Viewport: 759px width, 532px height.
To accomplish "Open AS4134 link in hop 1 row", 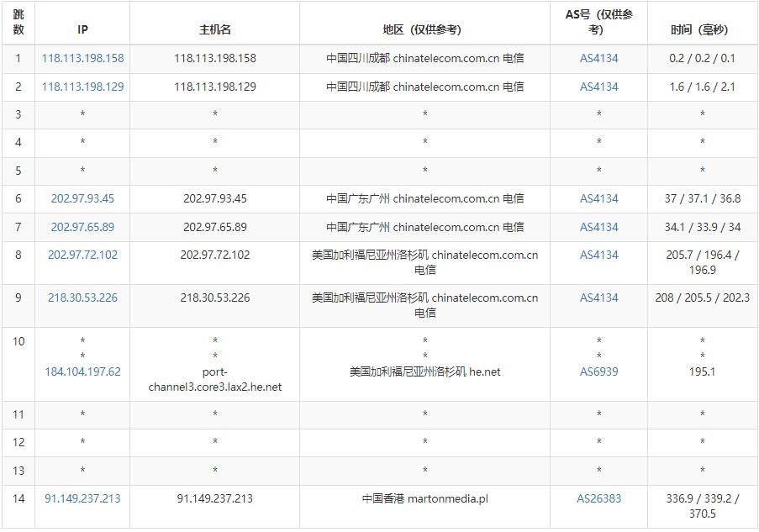I will [x=599, y=59].
